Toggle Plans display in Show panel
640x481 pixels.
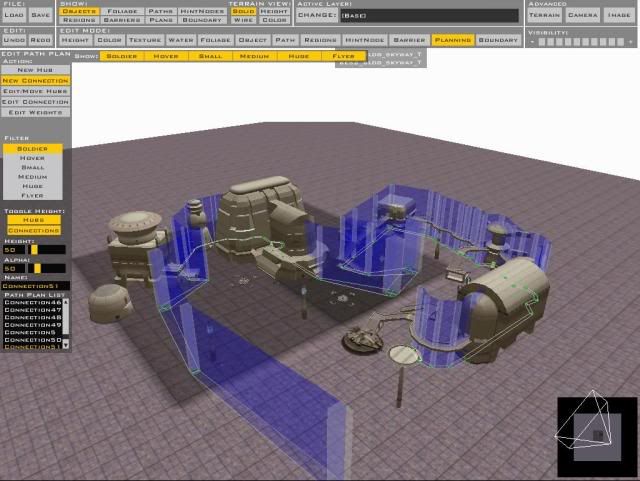(160, 20)
